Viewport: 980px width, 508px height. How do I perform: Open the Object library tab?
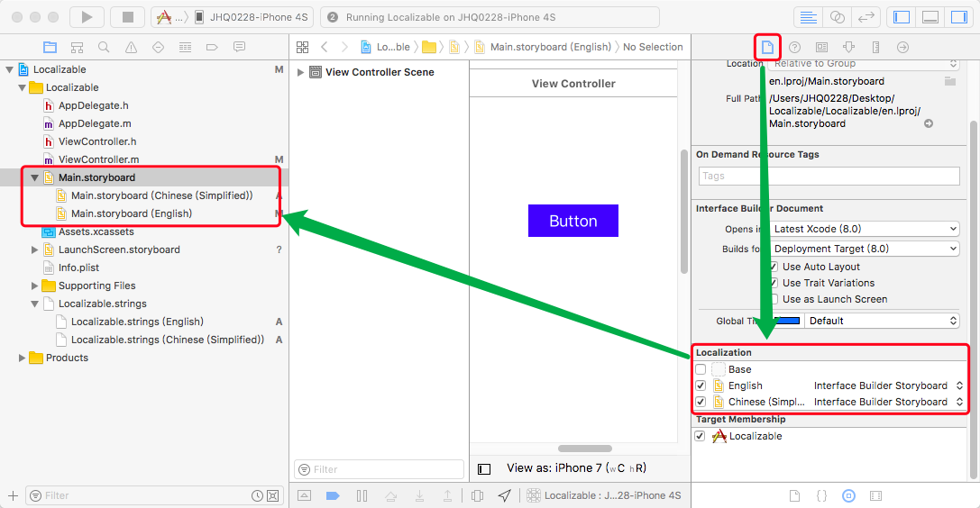[848, 495]
